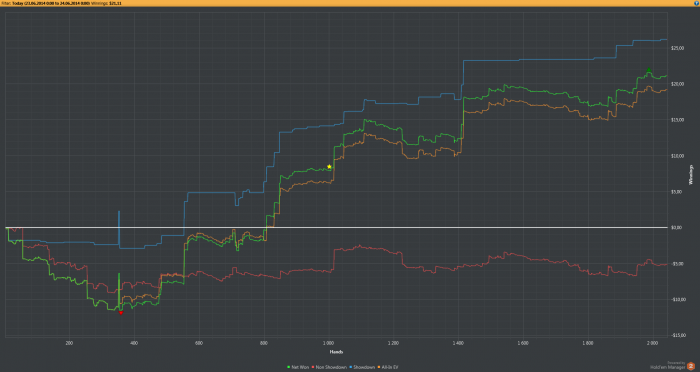Click the 1 200 hands x-axis label
The height and width of the screenshot is (372, 700).
[393, 343]
